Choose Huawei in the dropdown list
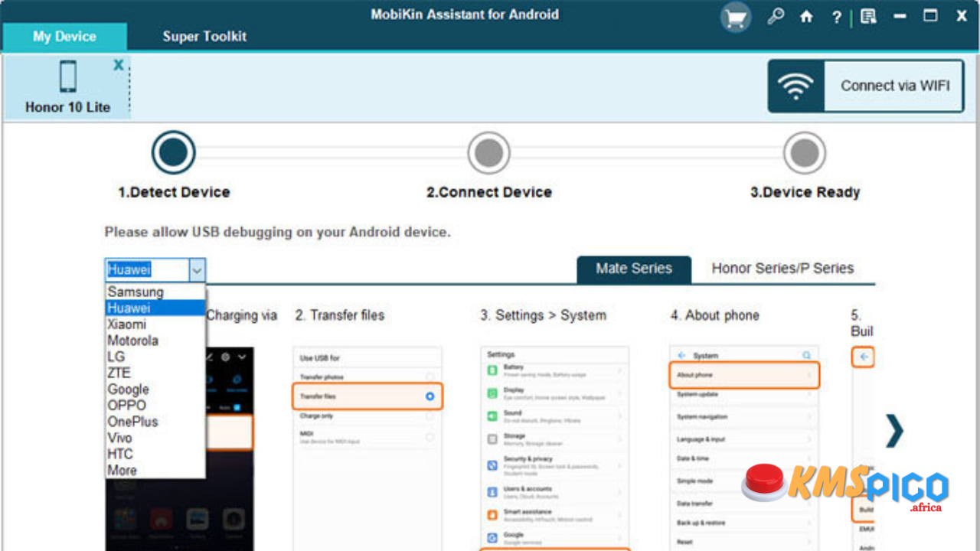This screenshot has width=980, height=551. [155, 308]
